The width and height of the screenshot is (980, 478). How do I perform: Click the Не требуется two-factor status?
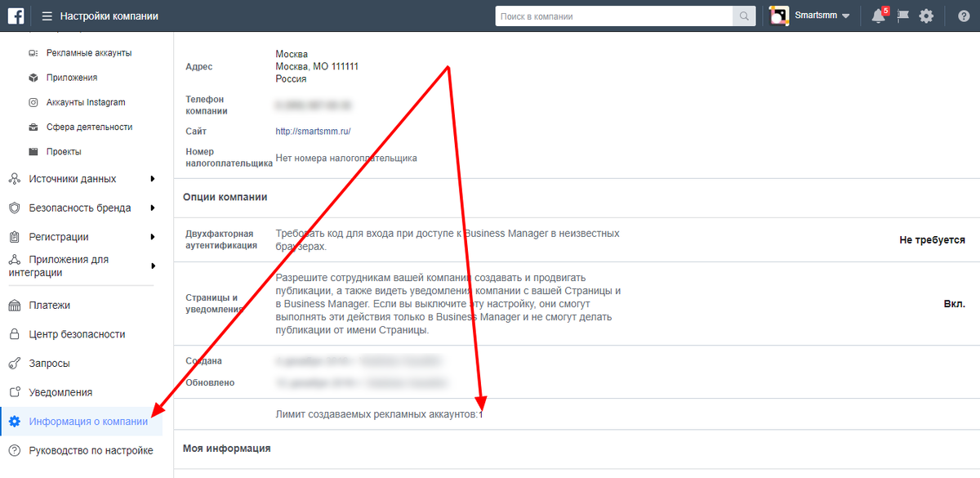932,240
